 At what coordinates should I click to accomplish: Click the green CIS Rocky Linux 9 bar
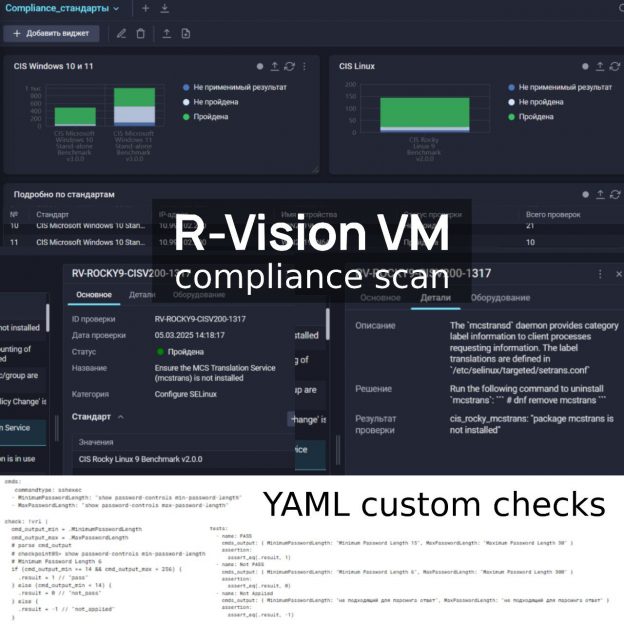[425, 113]
